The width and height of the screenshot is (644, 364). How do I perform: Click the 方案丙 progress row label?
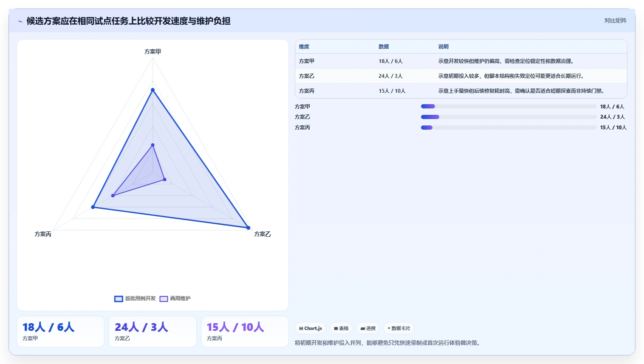pos(302,128)
